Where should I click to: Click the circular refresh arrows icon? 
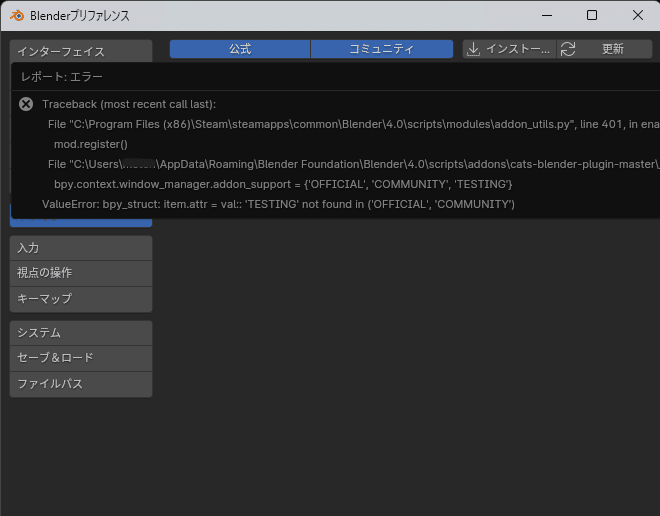tap(568, 49)
